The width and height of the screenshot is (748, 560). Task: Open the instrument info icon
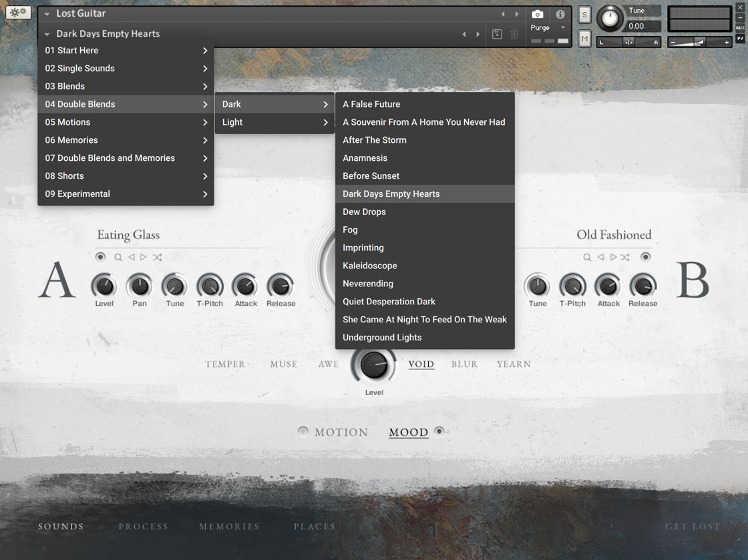point(560,14)
